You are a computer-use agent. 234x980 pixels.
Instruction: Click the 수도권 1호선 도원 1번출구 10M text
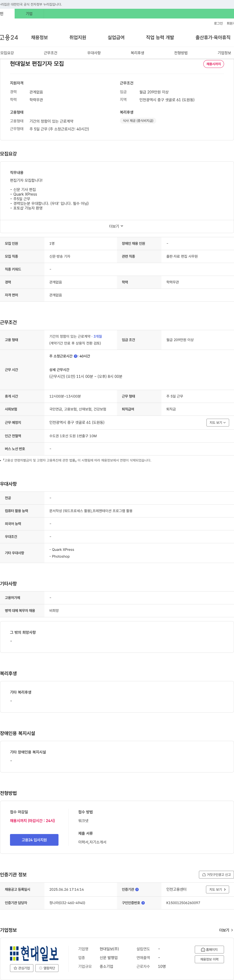73,436
